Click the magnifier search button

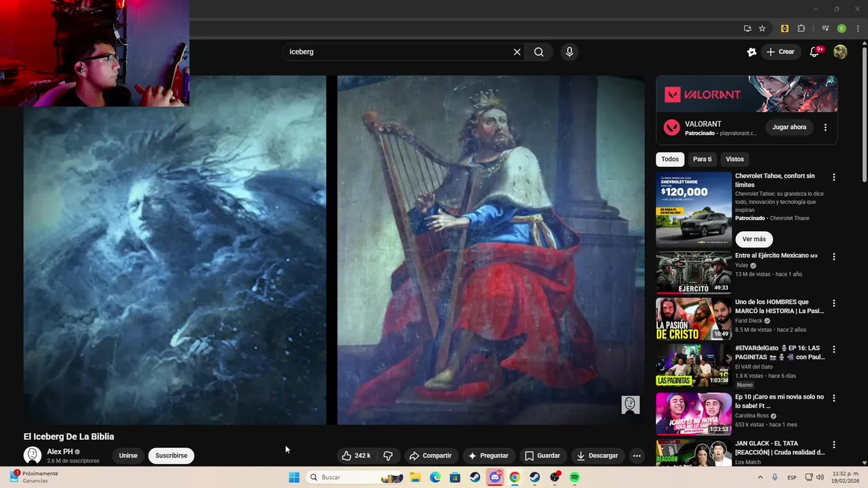pyautogui.click(x=538, y=52)
